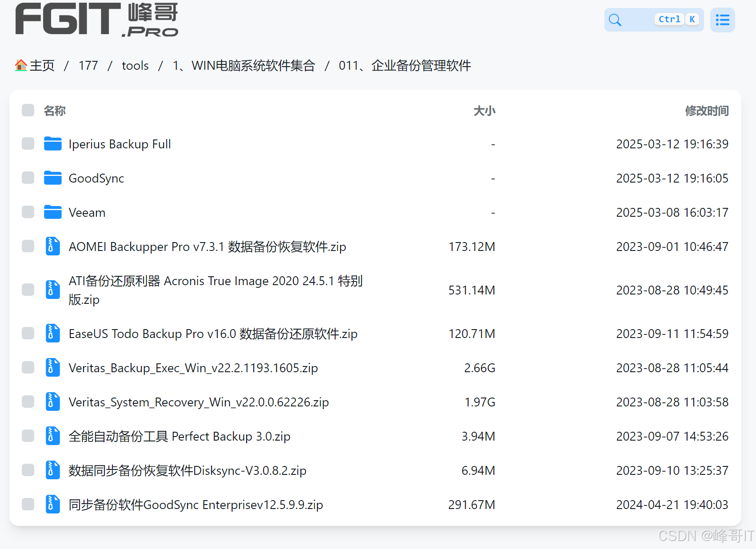Toggle the select-all checkbox in header

28,110
